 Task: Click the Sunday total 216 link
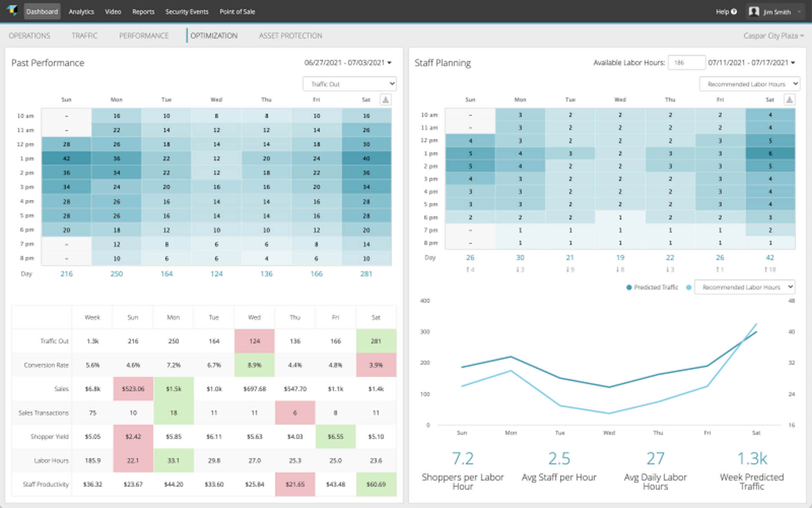point(66,273)
